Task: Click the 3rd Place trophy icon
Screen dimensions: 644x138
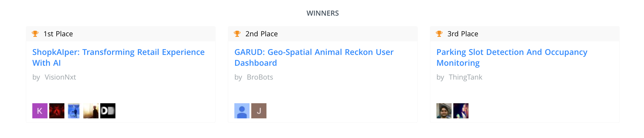Action: click(x=439, y=34)
